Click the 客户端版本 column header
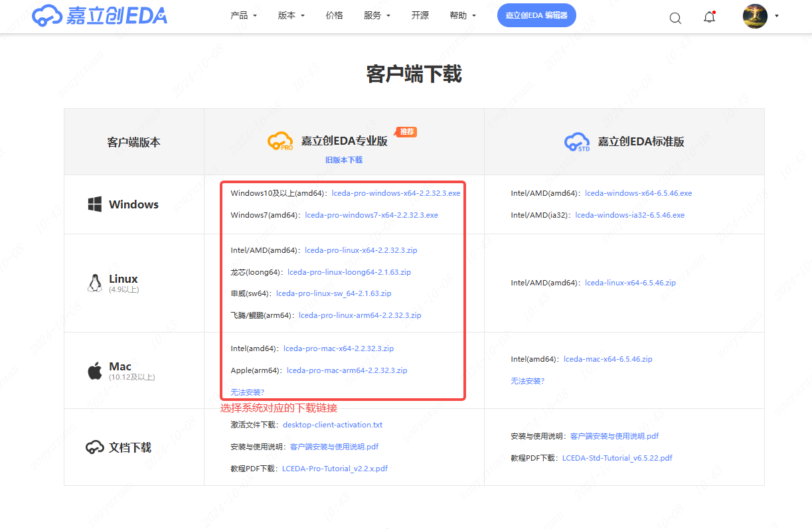 point(133,142)
